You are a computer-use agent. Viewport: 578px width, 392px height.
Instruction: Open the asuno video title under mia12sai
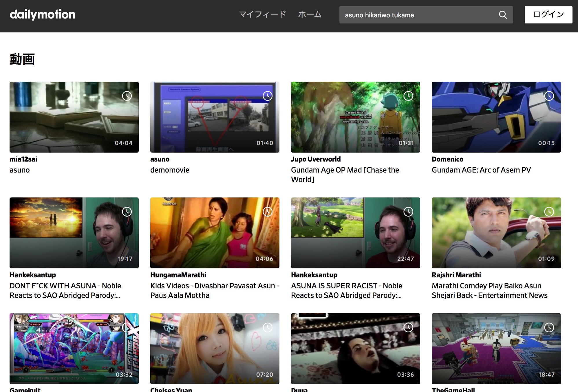click(20, 170)
